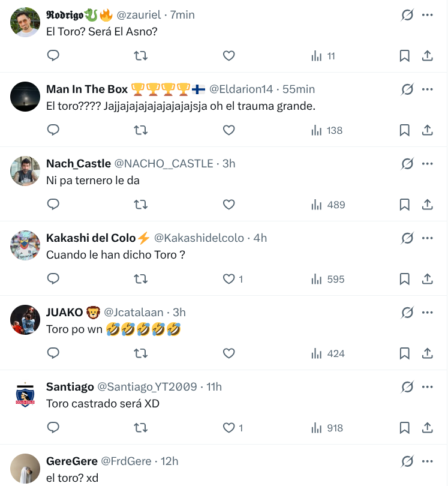
Task: Open more options for JUAKO's tweet
Action: 428,312
